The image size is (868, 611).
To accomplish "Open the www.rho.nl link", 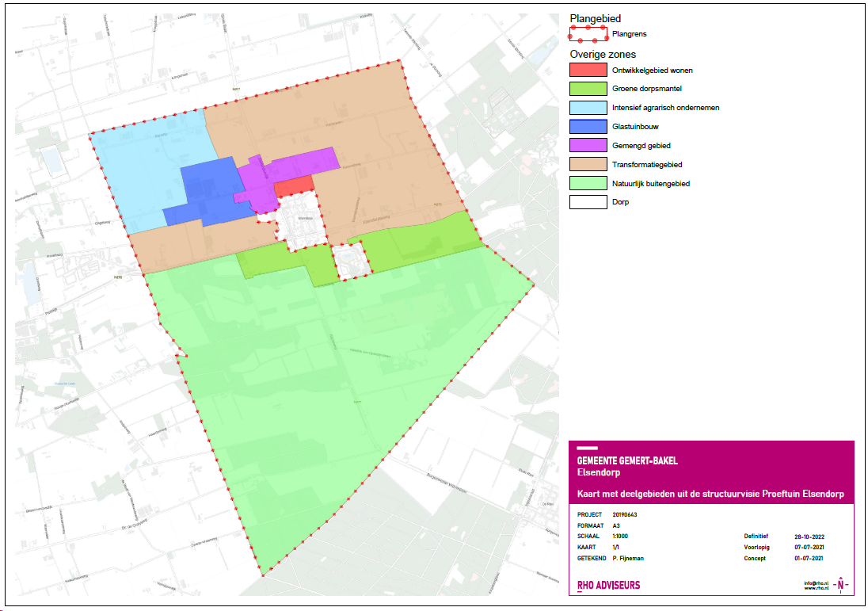I will tap(816, 588).
